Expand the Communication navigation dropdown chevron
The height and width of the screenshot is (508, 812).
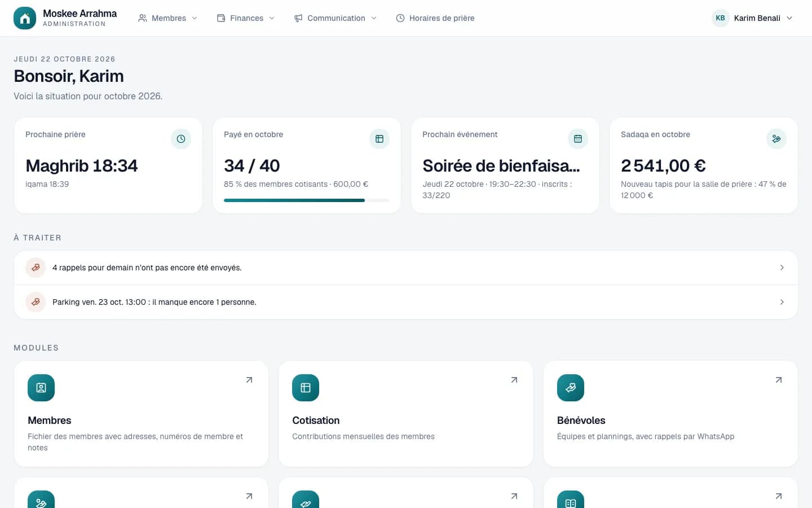pyautogui.click(x=374, y=18)
